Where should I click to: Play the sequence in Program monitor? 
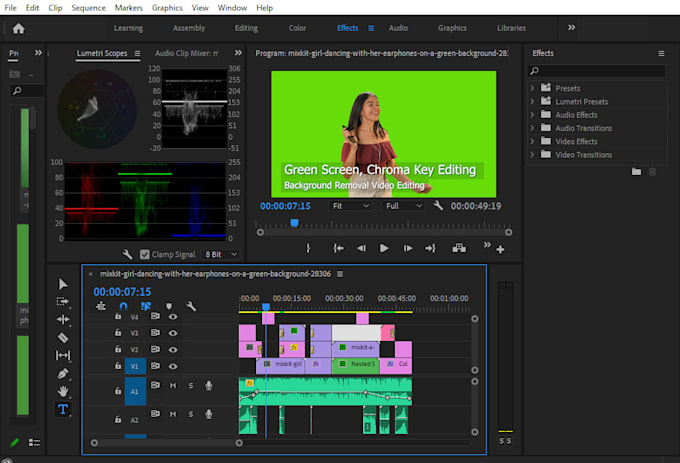tap(384, 248)
